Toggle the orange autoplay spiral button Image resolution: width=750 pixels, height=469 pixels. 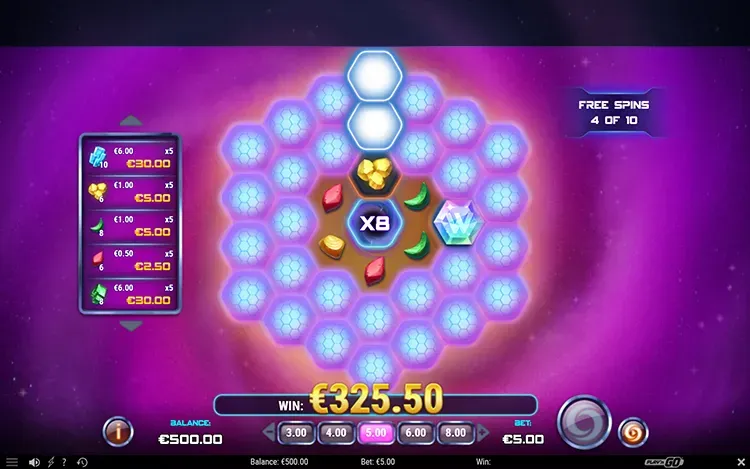[633, 433]
